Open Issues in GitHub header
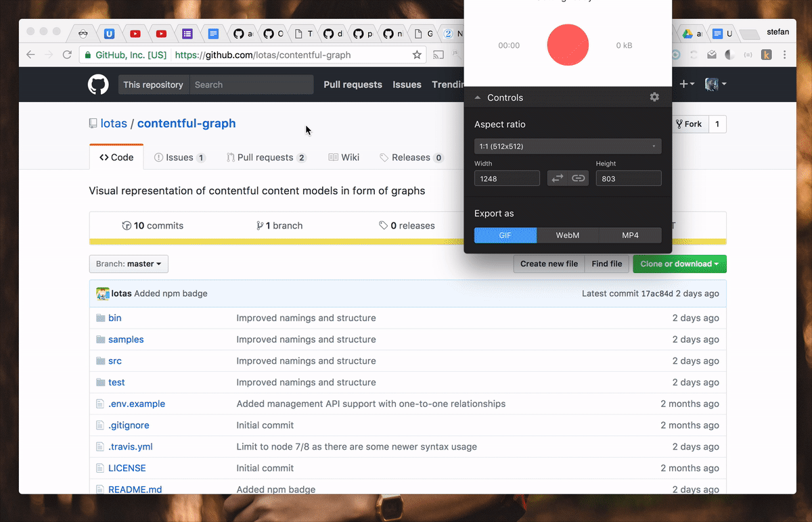Viewport: 812px width, 522px height. (407, 85)
